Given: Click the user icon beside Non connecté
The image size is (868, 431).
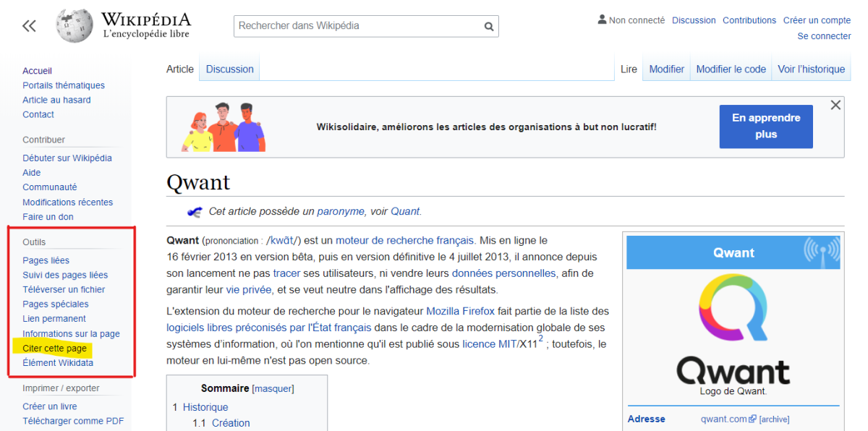Looking at the screenshot, I should click(602, 20).
